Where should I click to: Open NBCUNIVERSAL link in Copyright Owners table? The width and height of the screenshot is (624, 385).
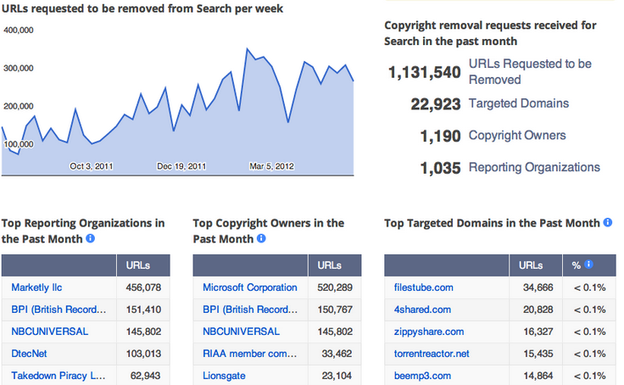click(x=241, y=331)
